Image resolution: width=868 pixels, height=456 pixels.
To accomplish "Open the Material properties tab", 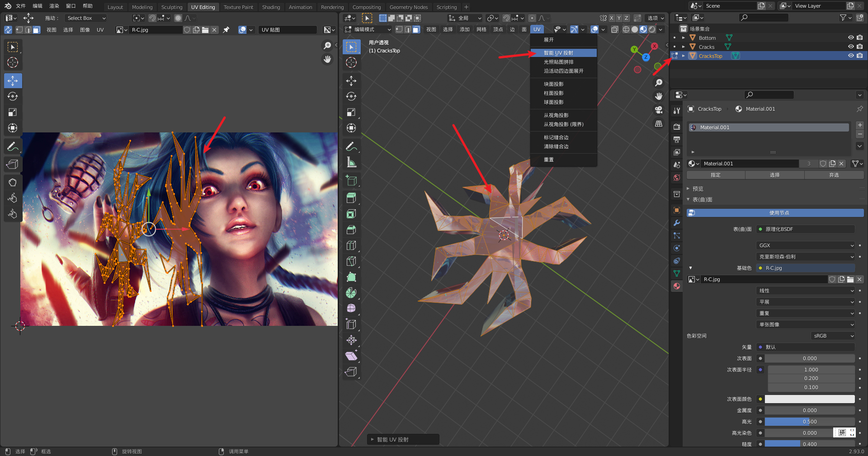I will 677,286.
